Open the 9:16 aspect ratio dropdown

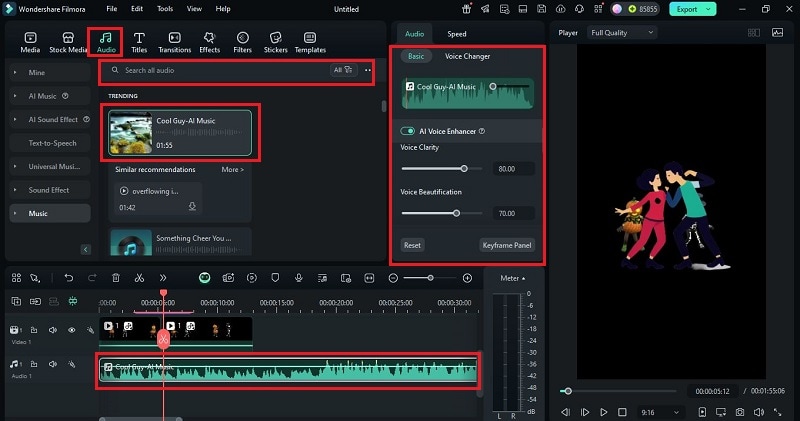tap(660, 412)
